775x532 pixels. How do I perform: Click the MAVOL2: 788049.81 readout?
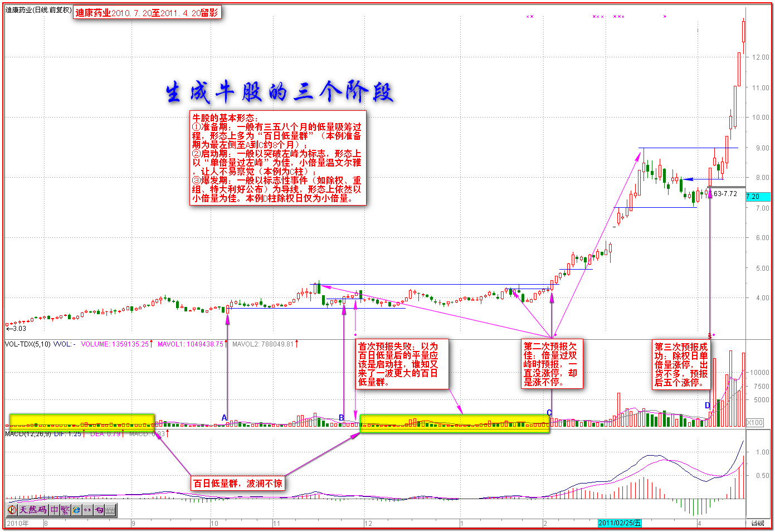[x=263, y=344]
